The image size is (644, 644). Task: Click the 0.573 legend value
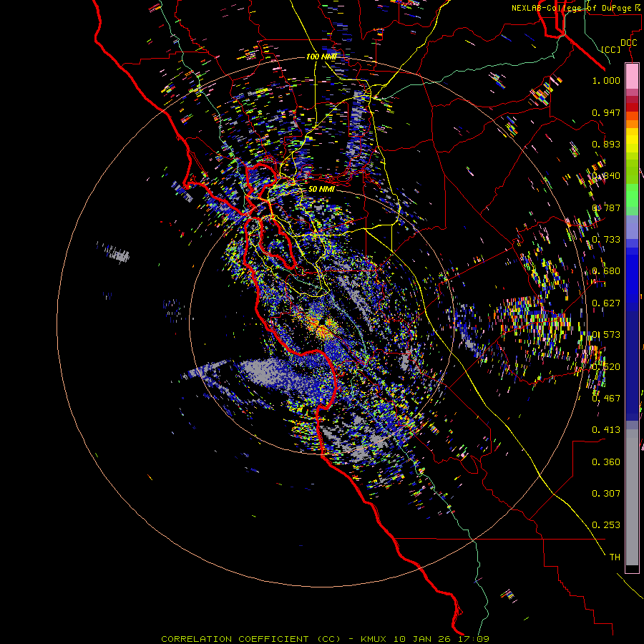click(x=606, y=335)
